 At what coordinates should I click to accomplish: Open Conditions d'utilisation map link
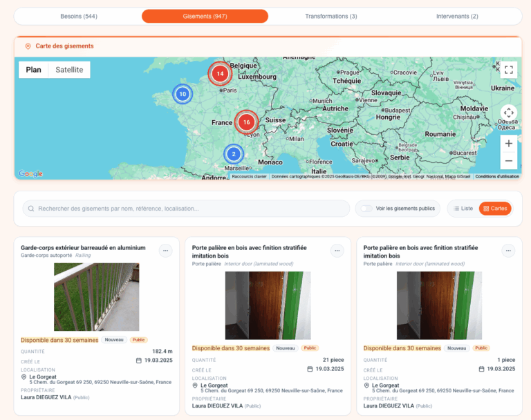point(496,177)
